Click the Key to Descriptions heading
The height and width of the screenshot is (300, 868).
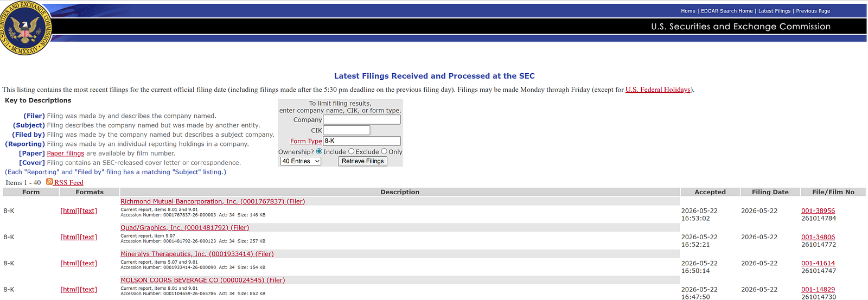38,100
